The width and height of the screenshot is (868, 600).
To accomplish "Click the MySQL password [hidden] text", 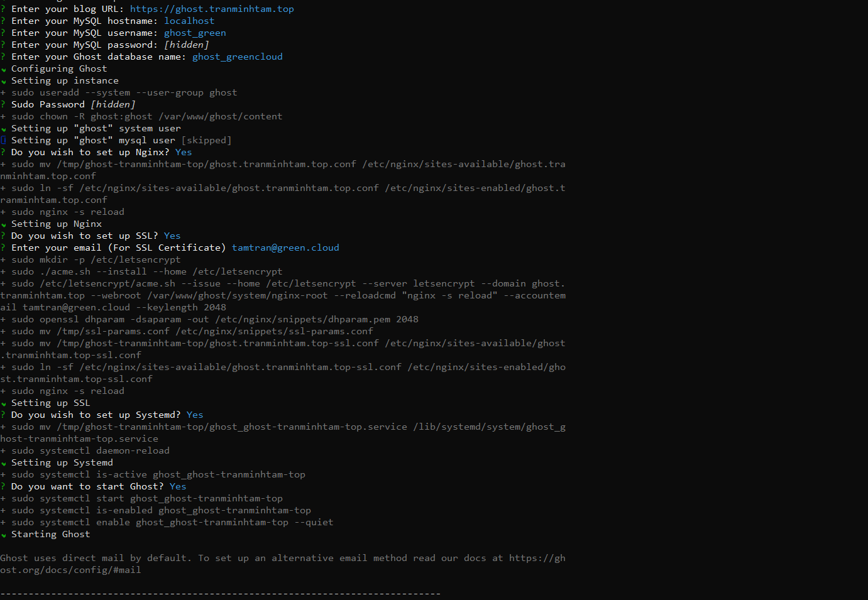I will (187, 45).
